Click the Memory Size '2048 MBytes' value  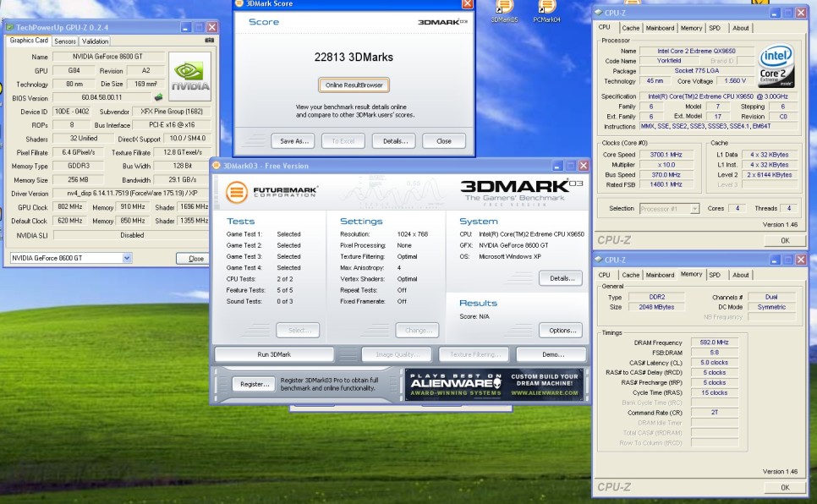coord(656,307)
